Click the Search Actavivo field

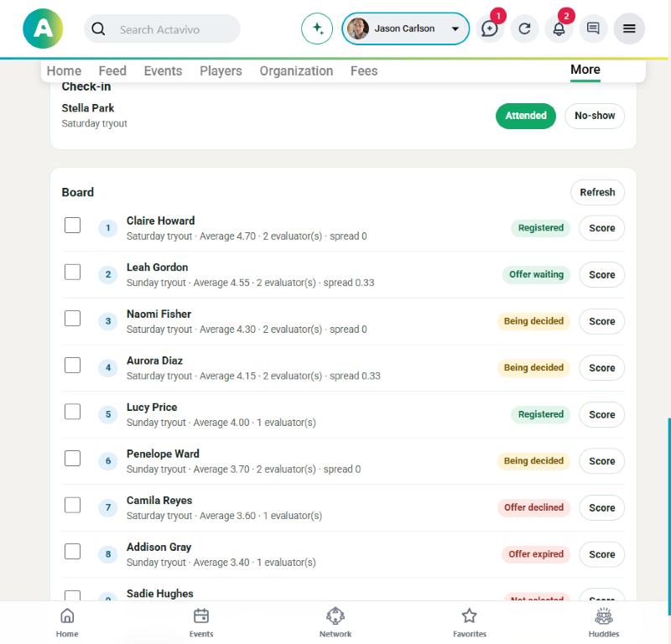(x=162, y=29)
